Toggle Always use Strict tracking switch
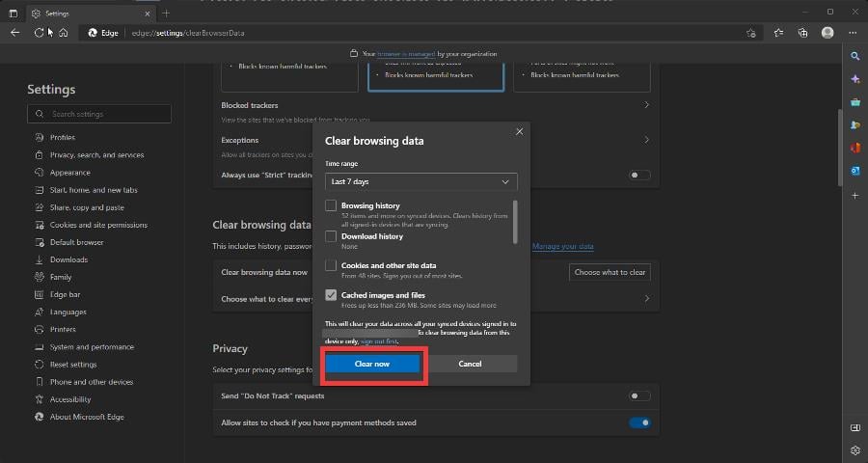 point(639,175)
